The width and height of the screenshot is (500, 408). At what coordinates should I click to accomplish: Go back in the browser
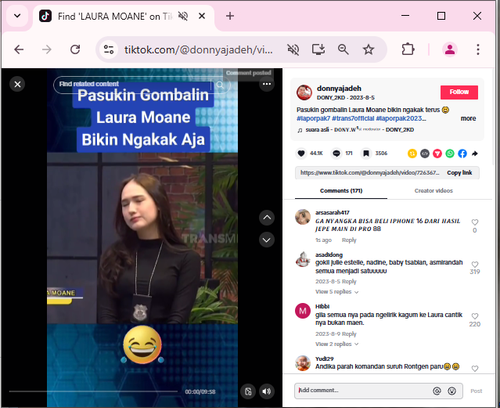[x=19, y=50]
